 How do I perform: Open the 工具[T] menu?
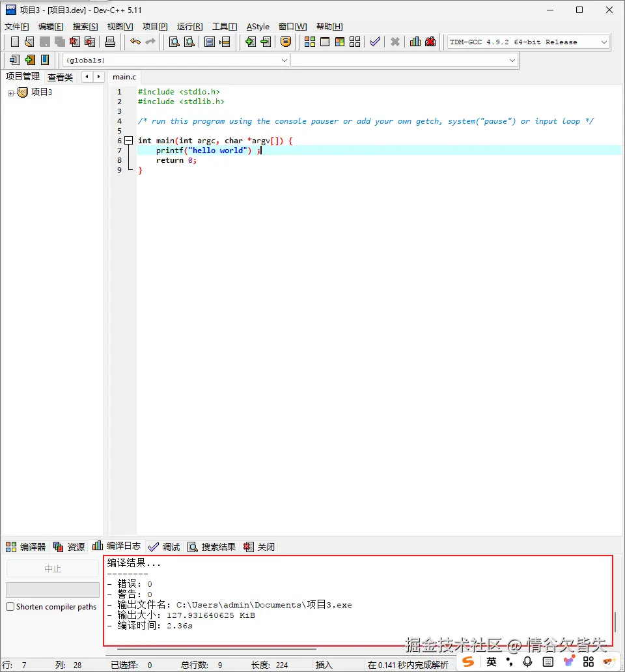tap(225, 27)
